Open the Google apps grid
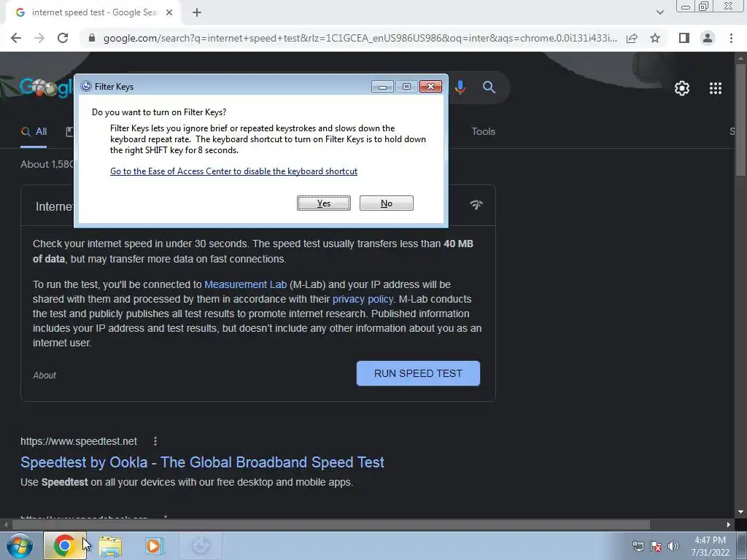This screenshot has height=560, width=747. click(x=716, y=88)
